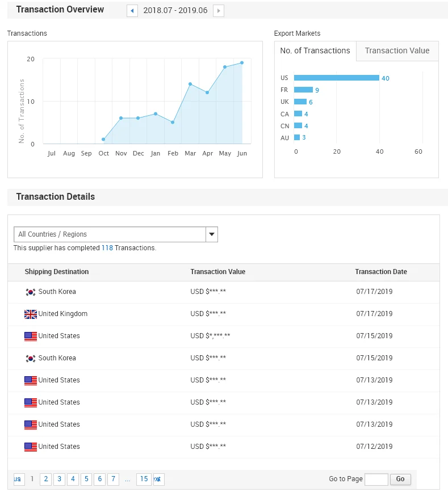Jump to page 15 of transactions
448x492 pixels.
click(x=144, y=479)
